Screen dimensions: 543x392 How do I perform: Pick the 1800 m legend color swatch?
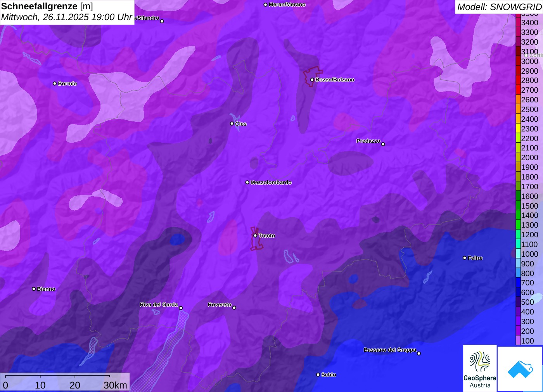[x=518, y=177]
